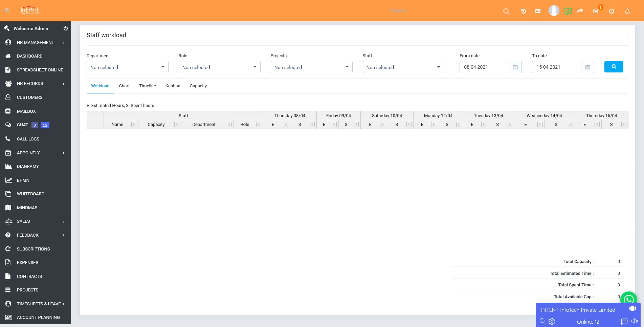644x327 pixels.
Task: Toggle the hamburger sidebar menu icon
Action: [x=7, y=10]
